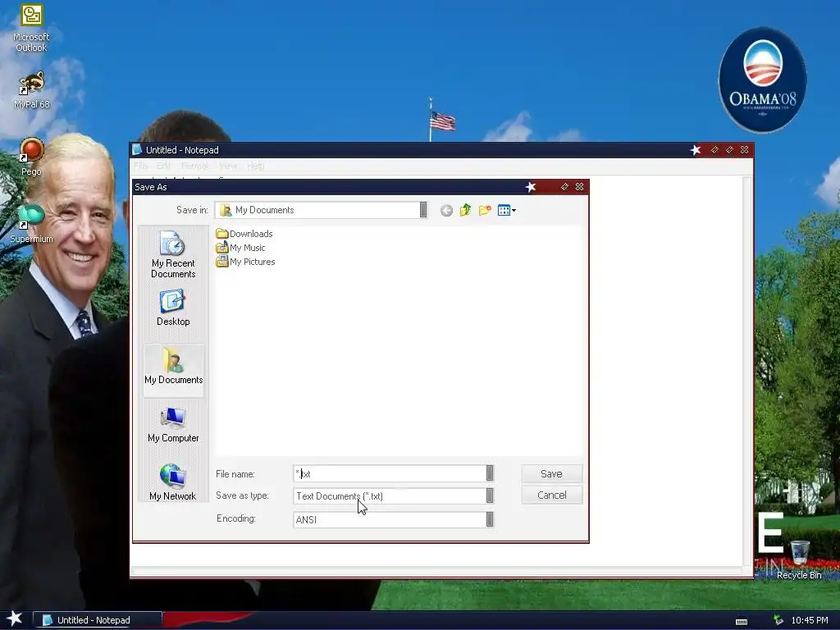The image size is (840, 630).
Task: Open the Help menu in Notepad
Action: click(x=256, y=166)
